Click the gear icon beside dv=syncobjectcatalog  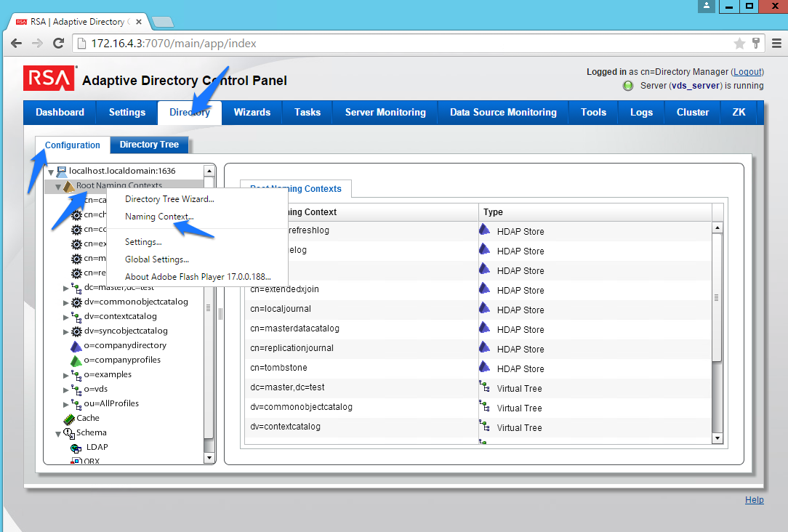(x=77, y=331)
